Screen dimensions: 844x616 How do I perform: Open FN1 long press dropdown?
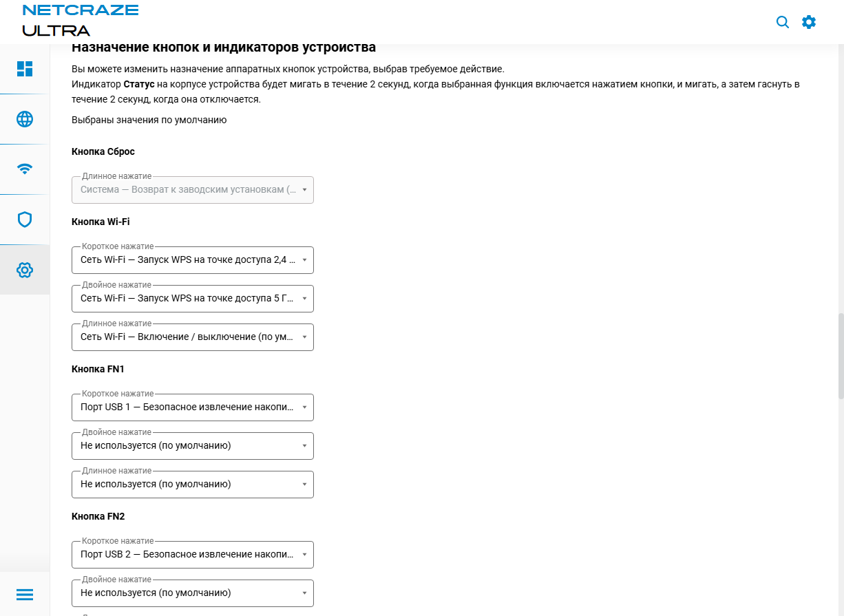point(193,485)
